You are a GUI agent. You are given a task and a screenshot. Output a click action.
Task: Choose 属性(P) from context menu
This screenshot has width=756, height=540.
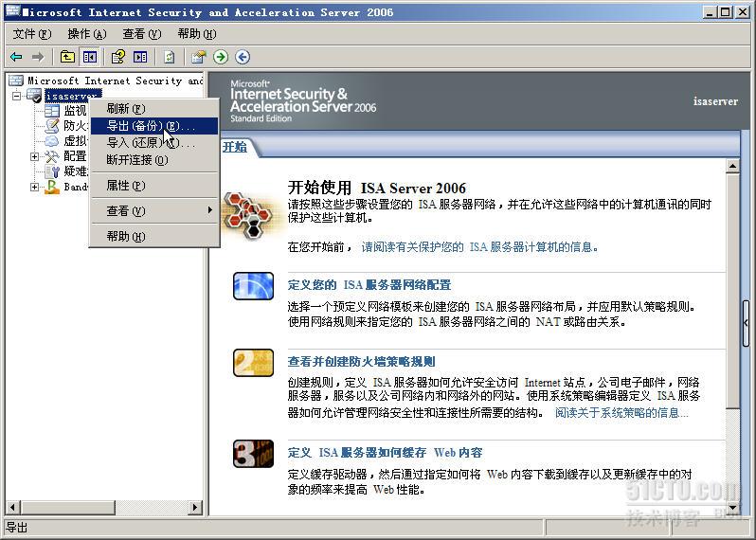(x=154, y=186)
